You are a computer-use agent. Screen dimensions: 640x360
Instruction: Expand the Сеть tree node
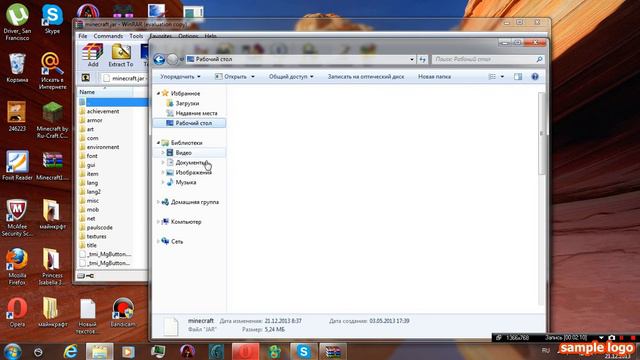click(x=158, y=242)
